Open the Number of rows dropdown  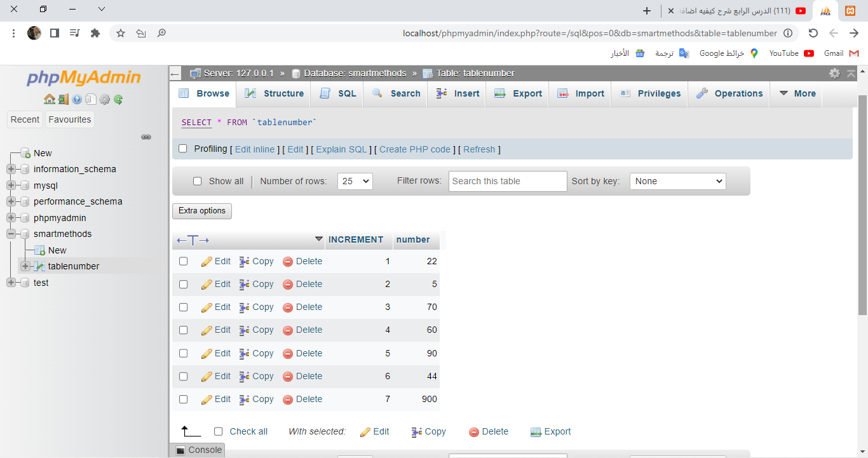click(355, 181)
